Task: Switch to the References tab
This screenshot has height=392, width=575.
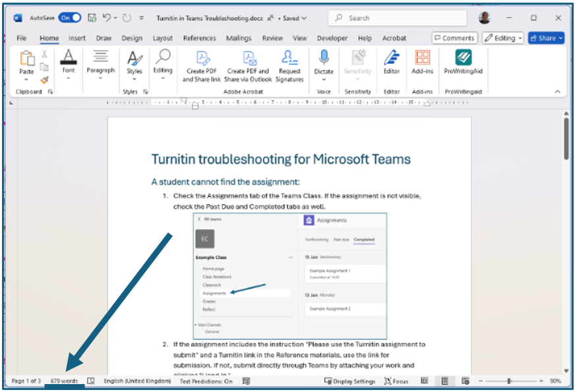Action: click(x=200, y=38)
